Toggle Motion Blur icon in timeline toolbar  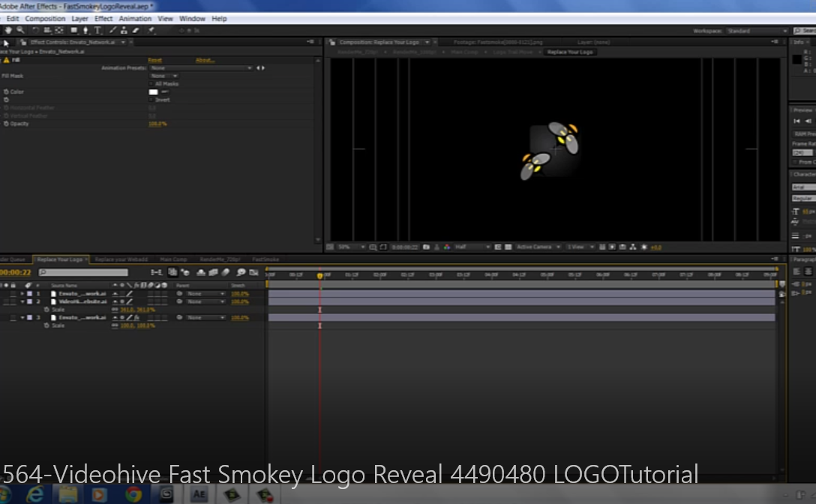click(x=226, y=272)
